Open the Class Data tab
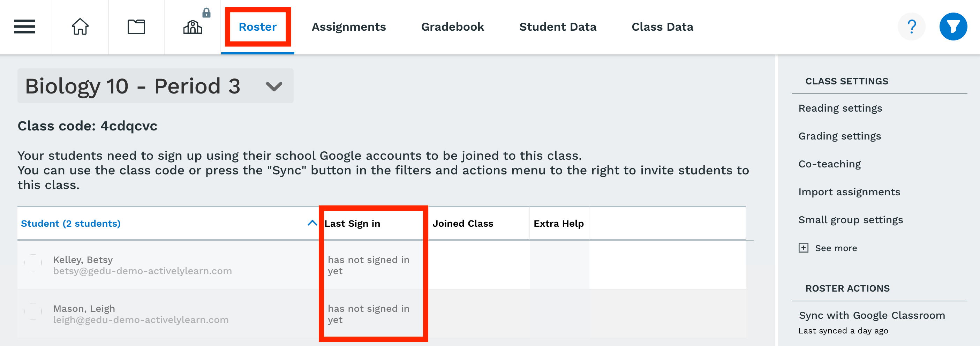The width and height of the screenshot is (980, 346). pyautogui.click(x=662, y=27)
